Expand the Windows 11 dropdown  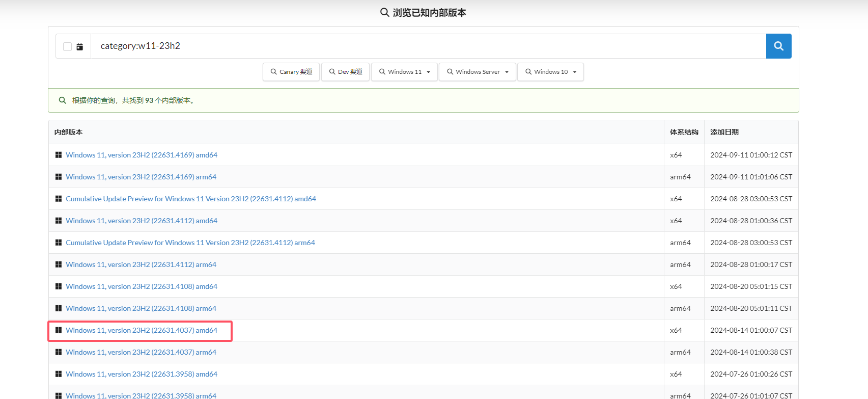tap(405, 72)
